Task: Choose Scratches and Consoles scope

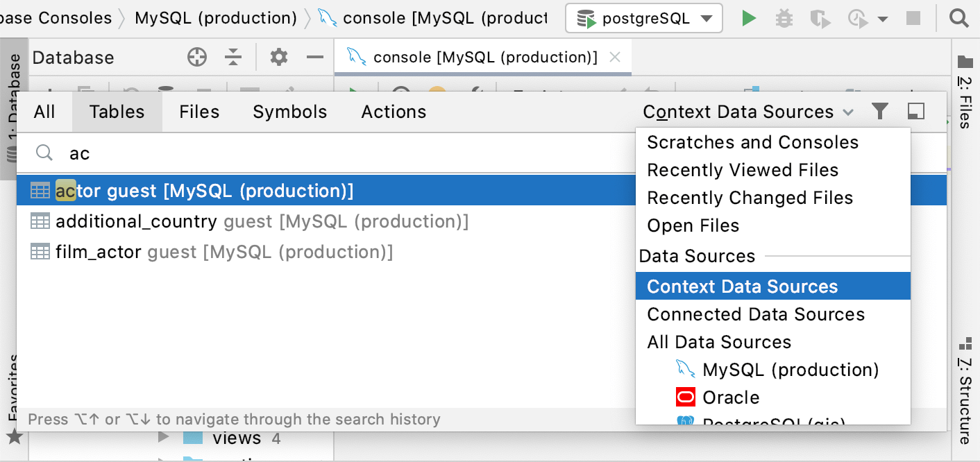Action: click(772, 142)
